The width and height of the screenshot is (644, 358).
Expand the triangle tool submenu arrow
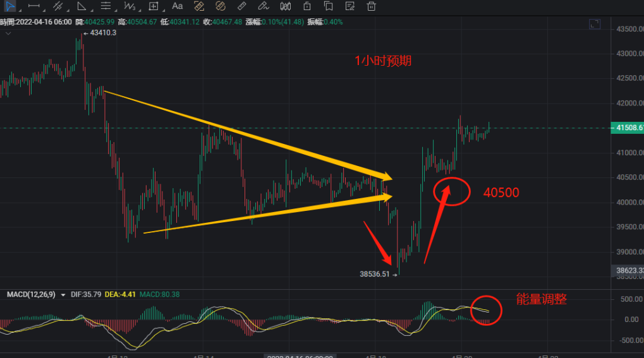click(x=92, y=10)
